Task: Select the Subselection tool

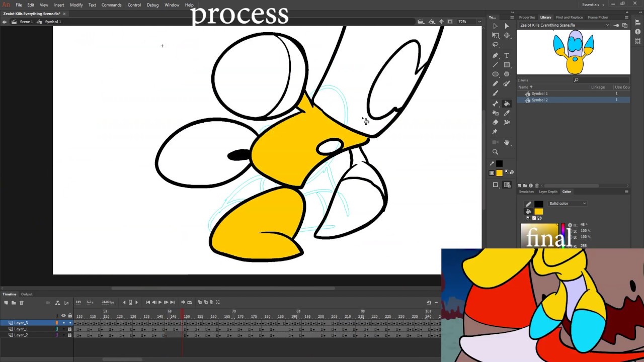Action: click(507, 26)
